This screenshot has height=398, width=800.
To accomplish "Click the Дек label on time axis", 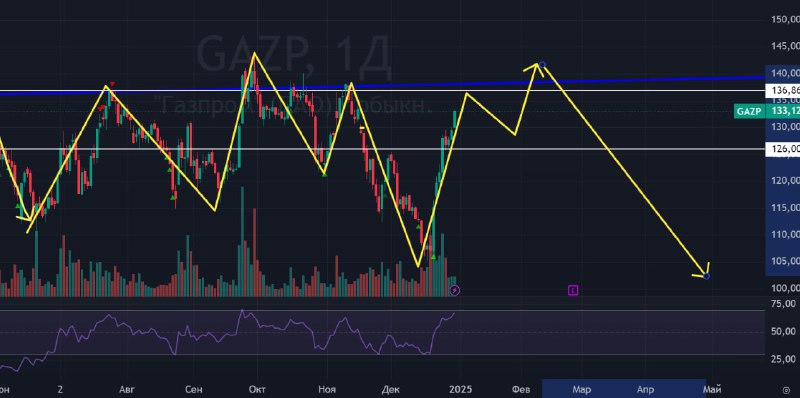I will 390,389.
